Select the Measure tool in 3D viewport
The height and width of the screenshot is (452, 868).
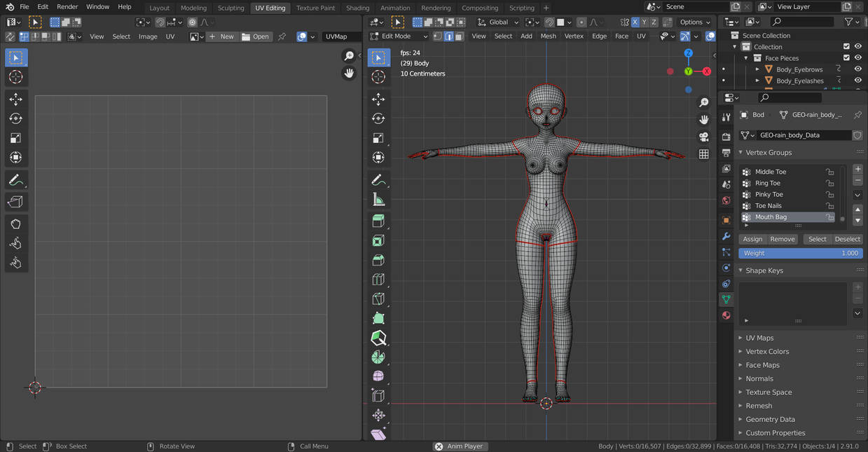378,200
